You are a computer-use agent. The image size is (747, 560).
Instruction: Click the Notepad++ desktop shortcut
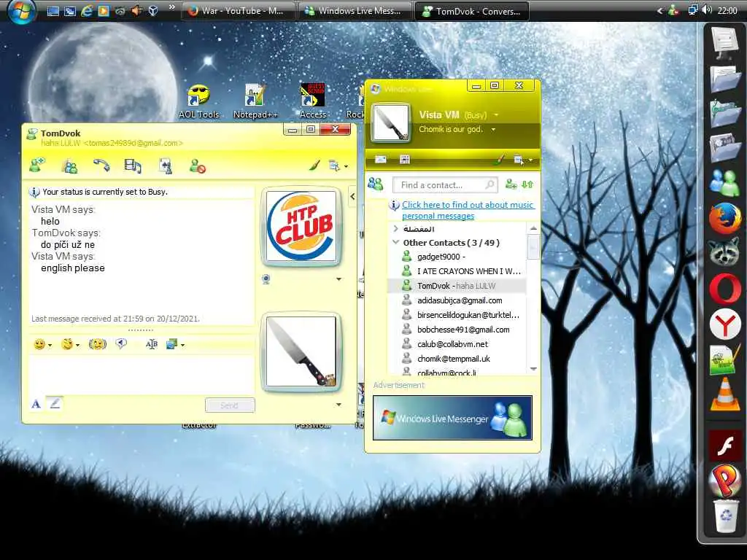pos(255,101)
